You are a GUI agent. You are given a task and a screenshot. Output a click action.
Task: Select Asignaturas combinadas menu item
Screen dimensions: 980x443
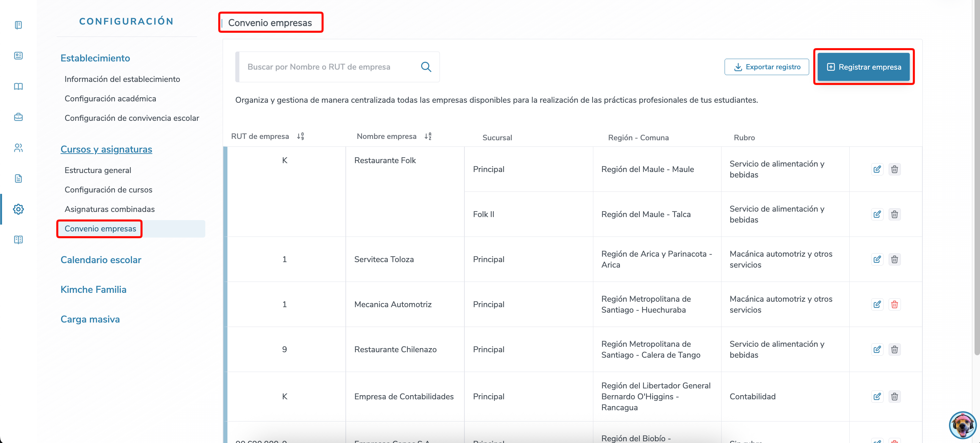(x=109, y=209)
